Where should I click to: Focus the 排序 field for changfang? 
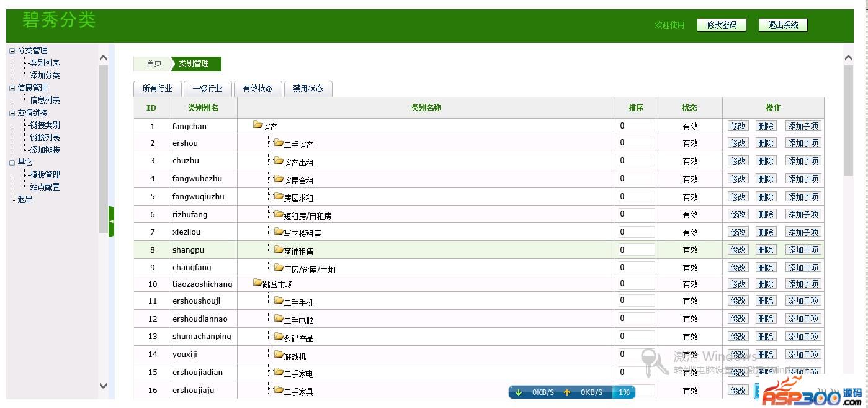tap(637, 268)
